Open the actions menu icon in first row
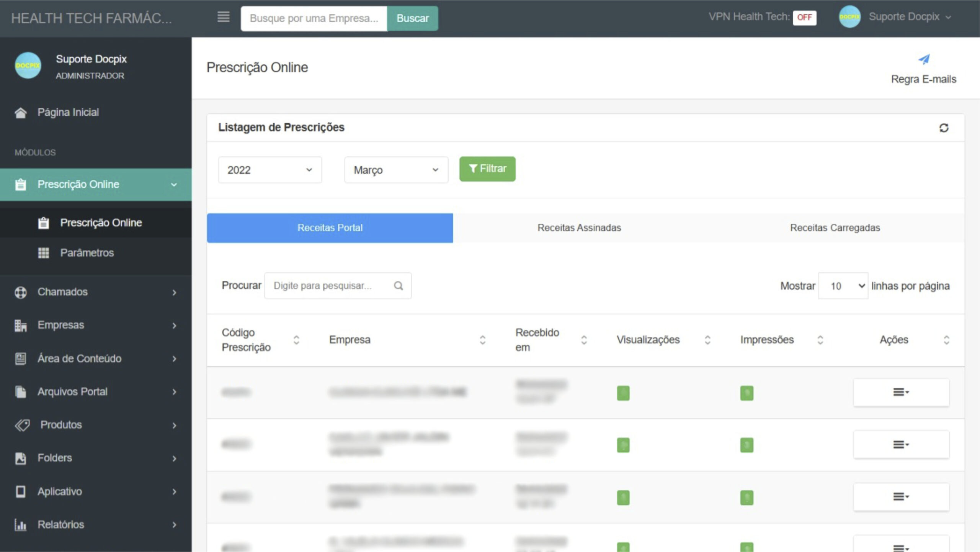Screen dimensions: 980x552 coord(901,392)
